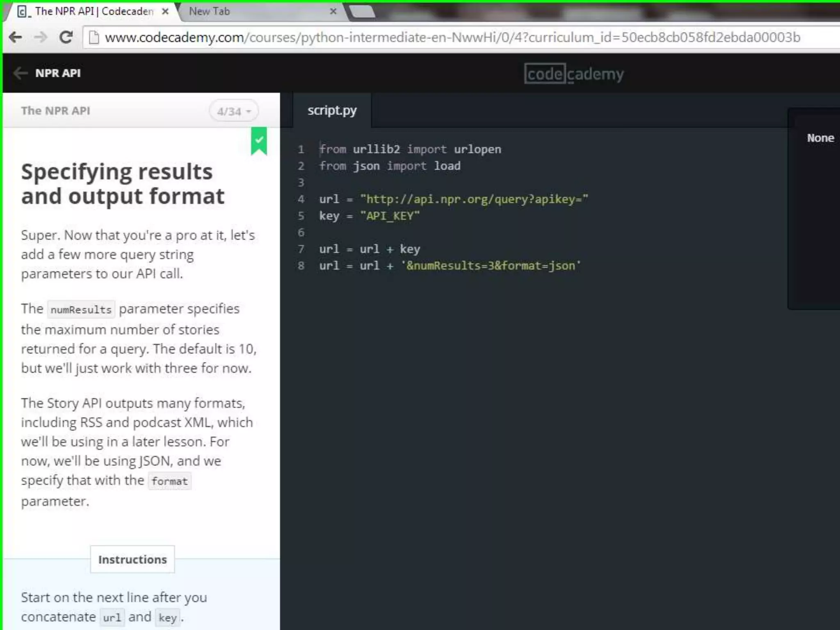Click line 2 'from json import load'
This screenshot has height=630, width=840.
[390, 166]
